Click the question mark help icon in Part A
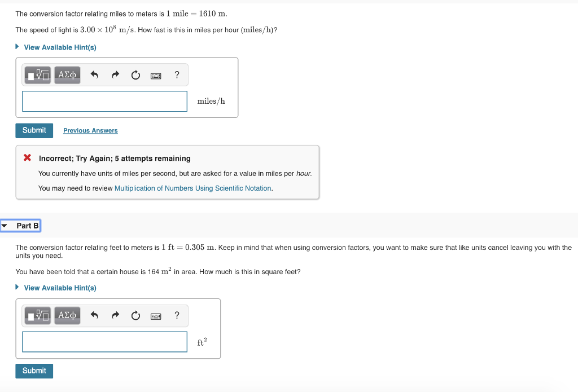This screenshot has height=392, width=578. pos(177,74)
